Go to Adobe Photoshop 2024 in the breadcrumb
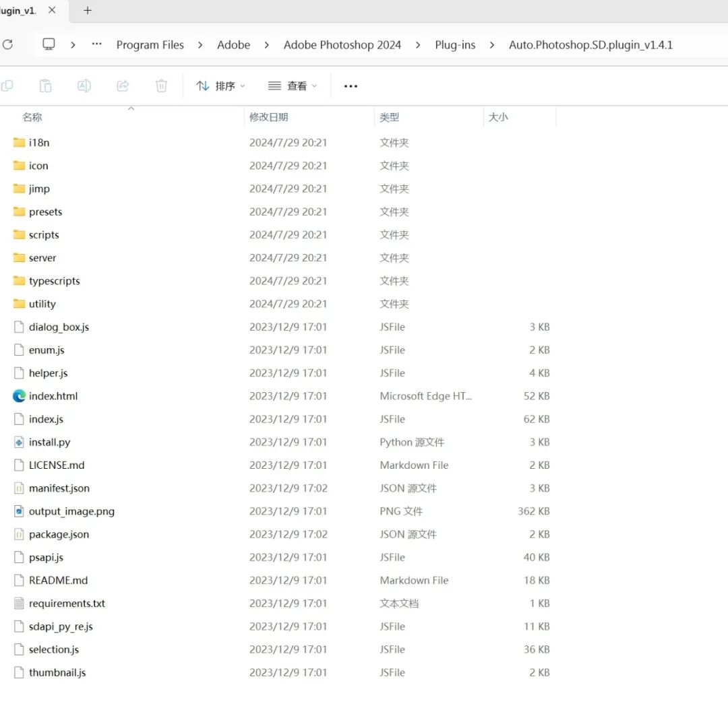This screenshot has width=728, height=712. 342,45
